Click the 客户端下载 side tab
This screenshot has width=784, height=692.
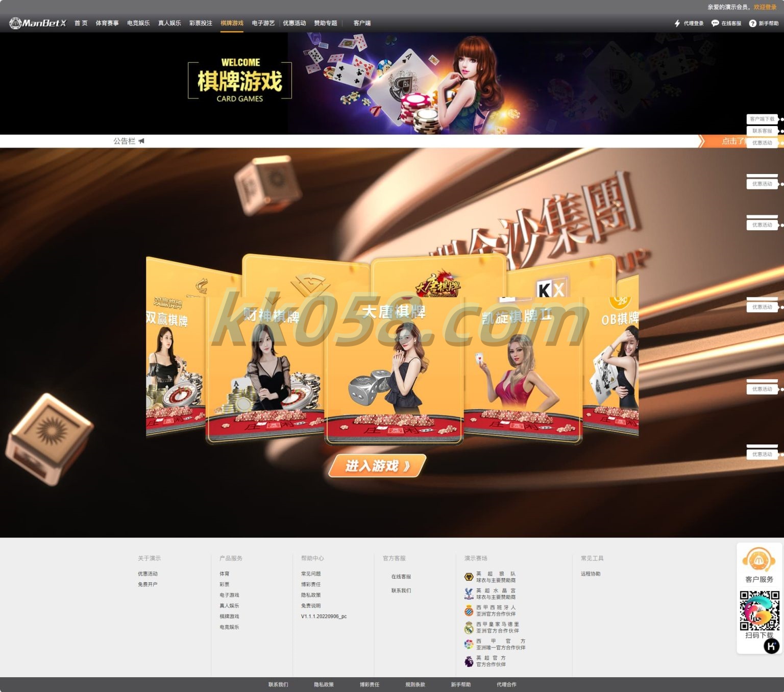[762, 119]
